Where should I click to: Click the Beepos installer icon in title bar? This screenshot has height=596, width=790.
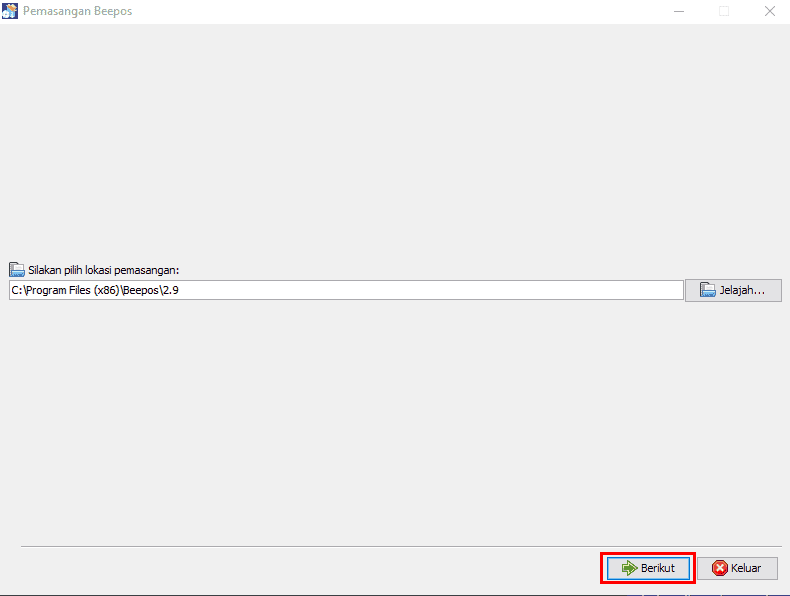point(10,11)
